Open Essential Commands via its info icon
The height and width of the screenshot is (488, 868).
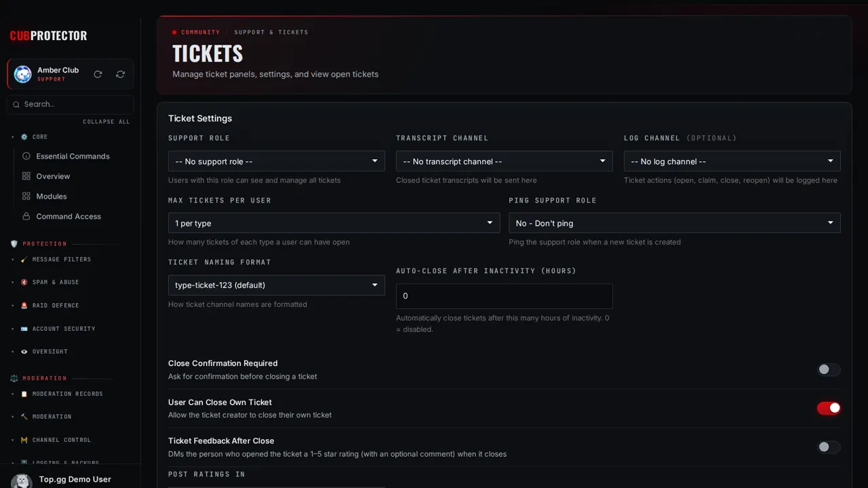(x=26, y=156)
